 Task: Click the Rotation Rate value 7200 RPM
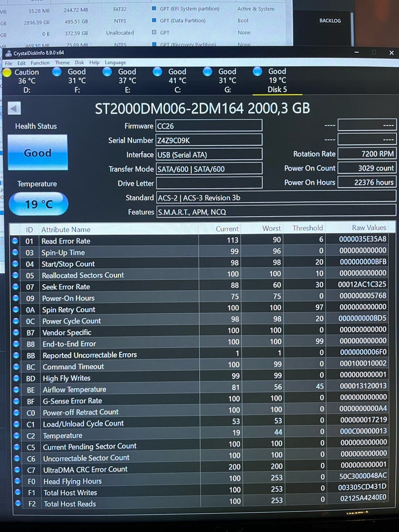pos(367,154)
